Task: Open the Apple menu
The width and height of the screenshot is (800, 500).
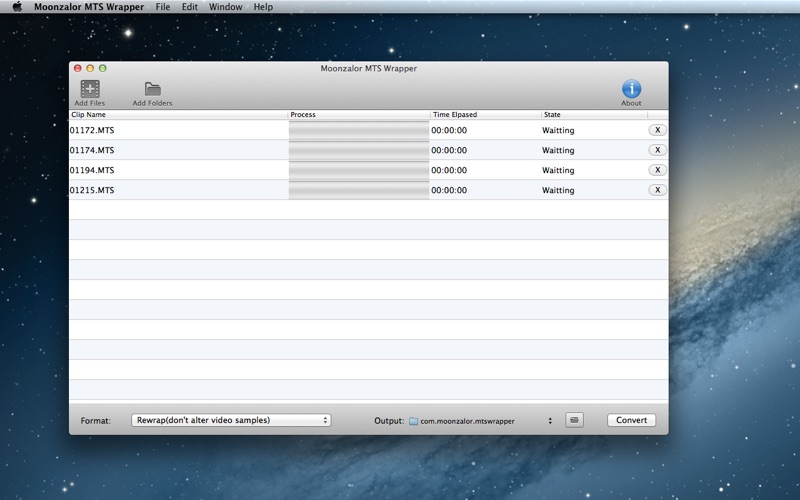Action: (17, 7)
